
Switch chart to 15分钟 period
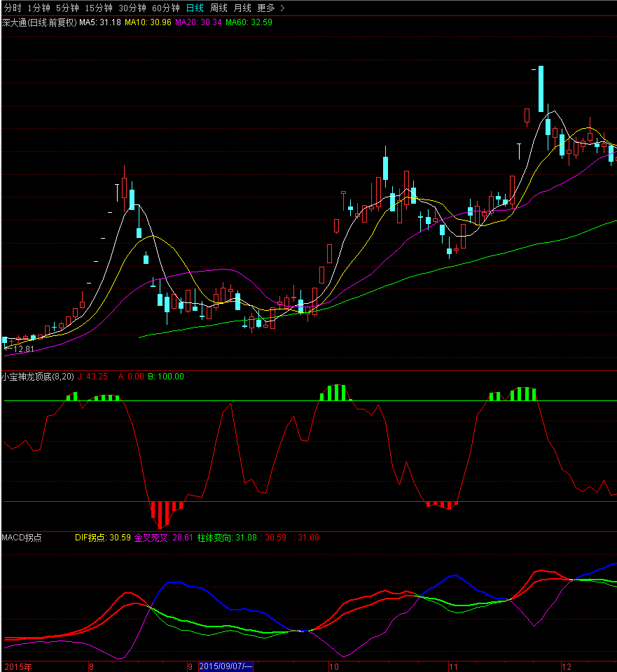coord(99,8)
